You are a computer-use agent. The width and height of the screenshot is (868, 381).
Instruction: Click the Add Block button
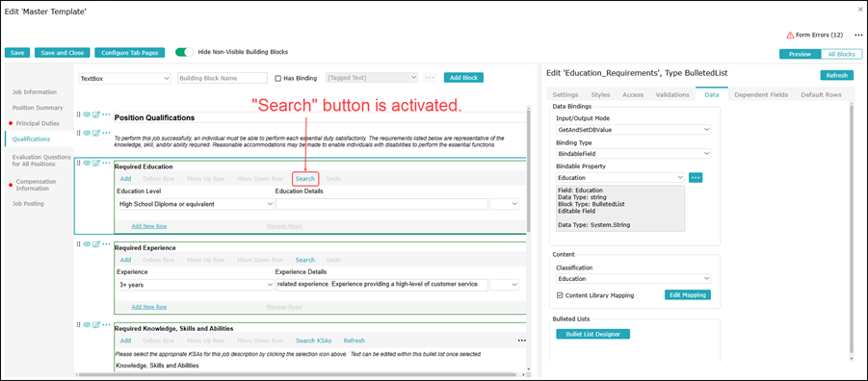[463, 77]
